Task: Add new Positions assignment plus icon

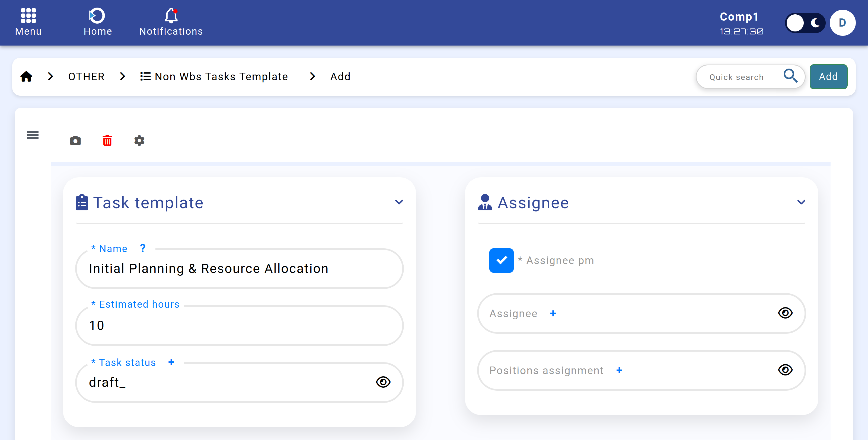Action: pos(619,370)
